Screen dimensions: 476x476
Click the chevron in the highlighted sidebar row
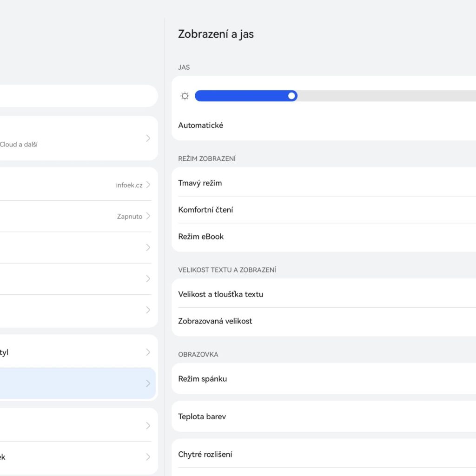click(x=148, y=383)
